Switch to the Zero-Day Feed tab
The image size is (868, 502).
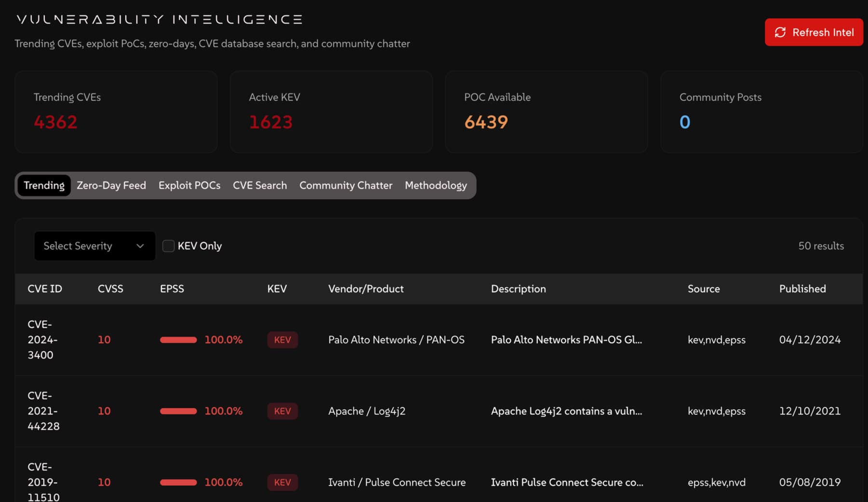pos(111,185)
